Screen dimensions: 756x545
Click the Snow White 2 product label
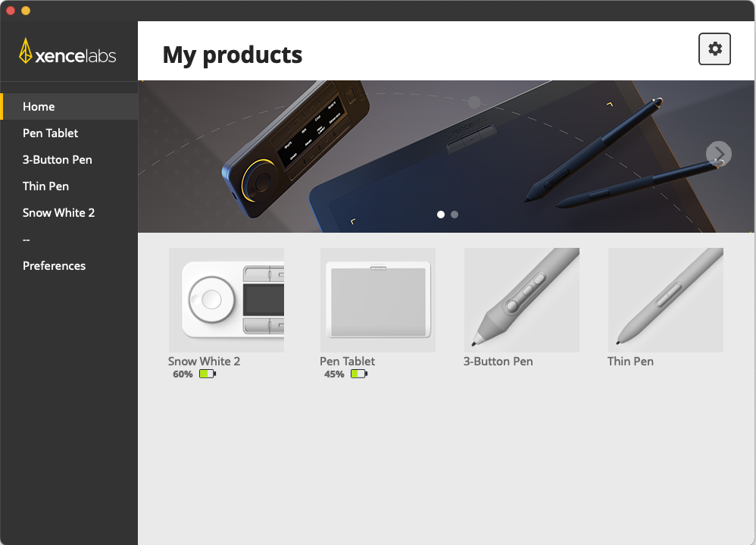pos(204,362)
